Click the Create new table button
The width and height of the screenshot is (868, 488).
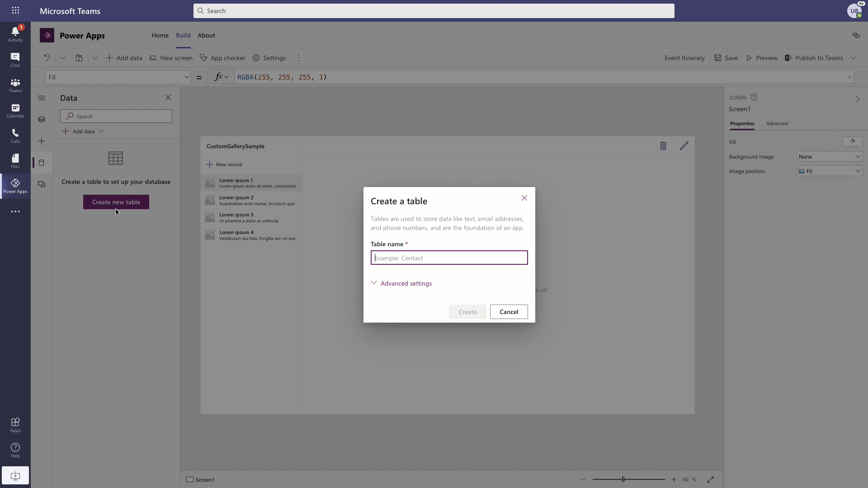click(x=116, y=202)
